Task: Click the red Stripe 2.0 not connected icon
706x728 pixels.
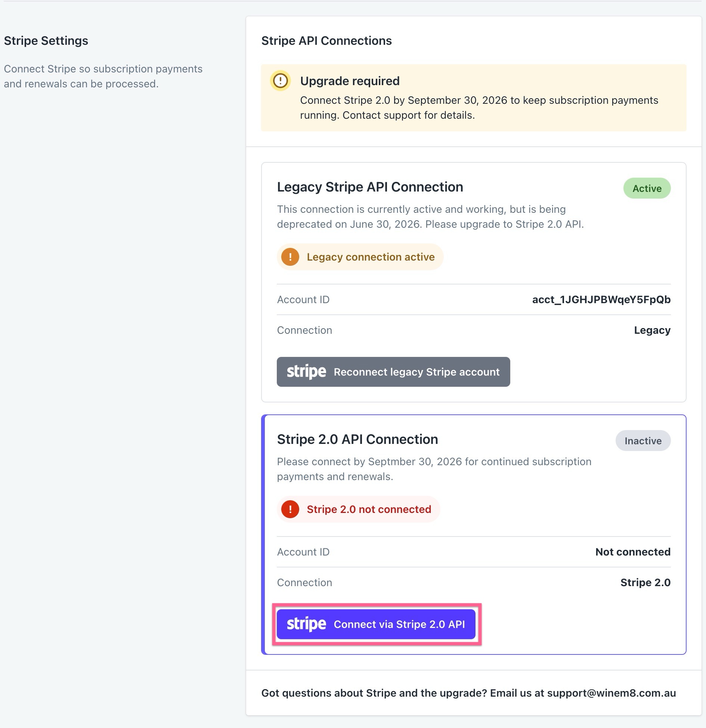Action: pos(290,509)
